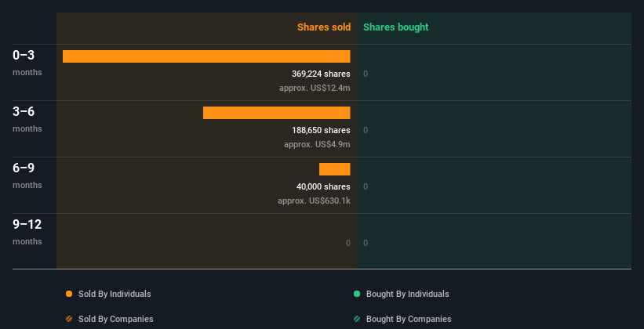Viewport: 644px width, 329px height.
Task: Click the Shares sold column header
Action: click(324, 27)
